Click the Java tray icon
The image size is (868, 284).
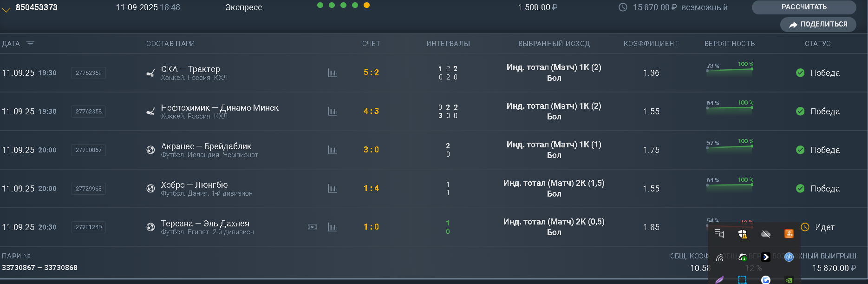pos(789,234)
